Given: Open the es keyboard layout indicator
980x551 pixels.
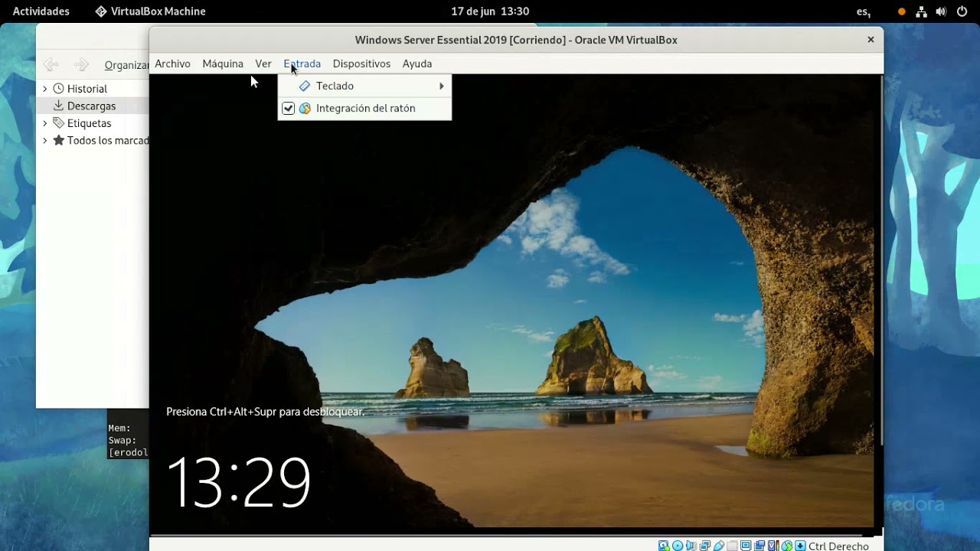Looking at the screenshot, I should (x=863, y=11).
